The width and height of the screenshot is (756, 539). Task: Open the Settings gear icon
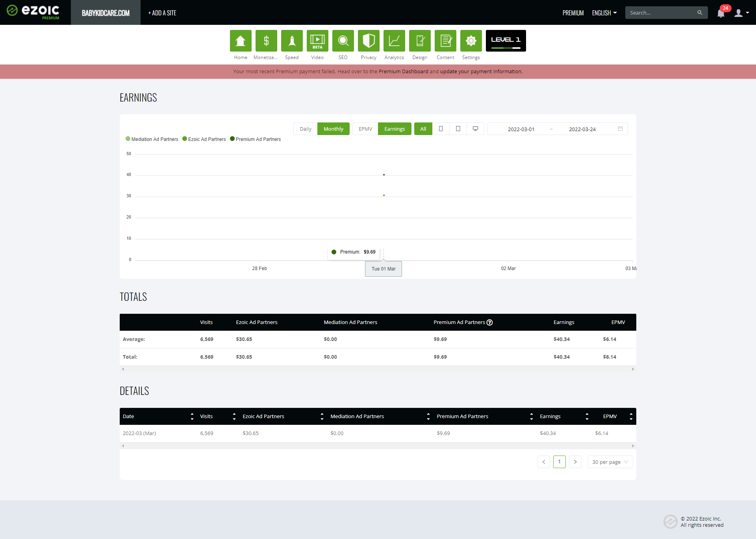pos(471,41)
